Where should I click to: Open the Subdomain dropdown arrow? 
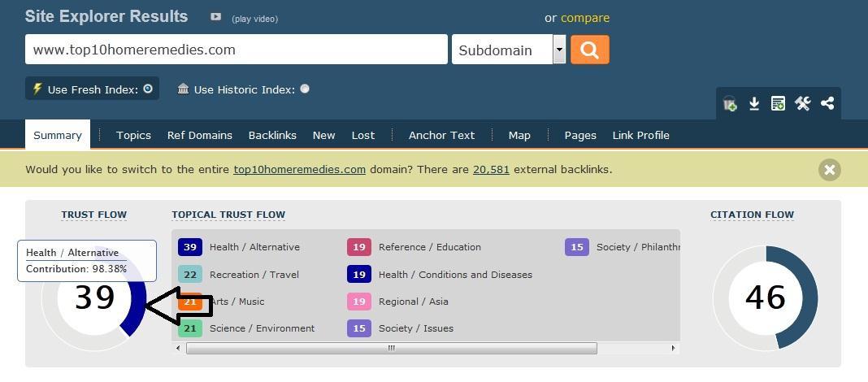coord(559,50)
